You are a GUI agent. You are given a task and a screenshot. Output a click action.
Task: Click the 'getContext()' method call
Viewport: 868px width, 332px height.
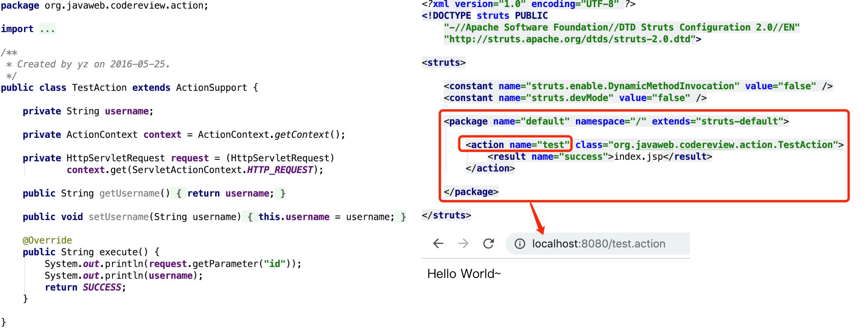click(307, 135)
